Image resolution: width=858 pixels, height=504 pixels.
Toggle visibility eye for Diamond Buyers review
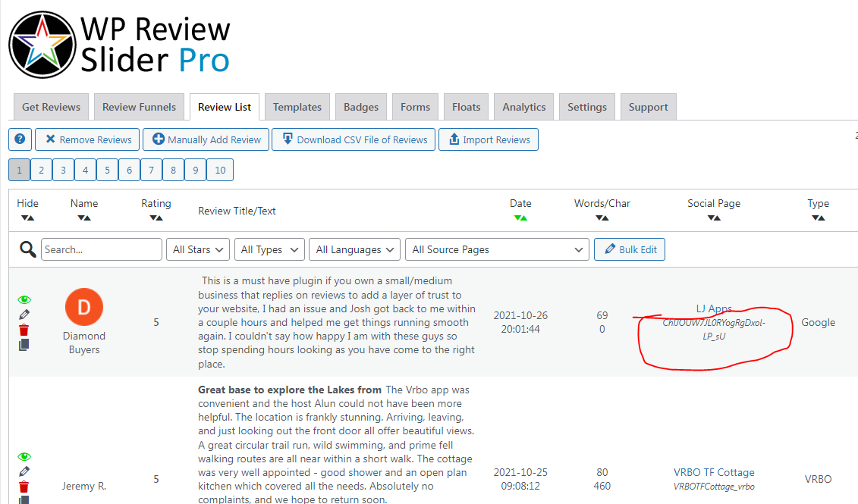click(x=24, y=299)
